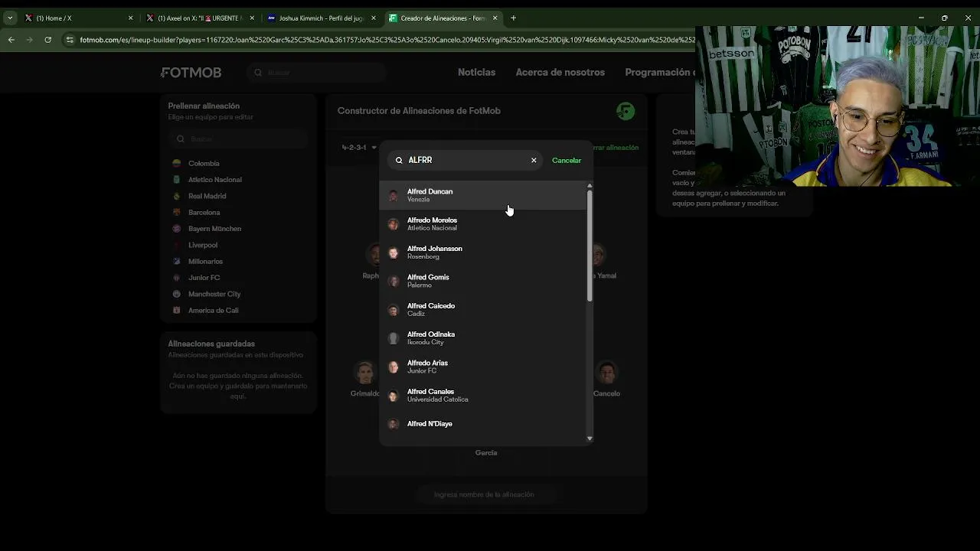
Task: Open a new browser tab
Action: click(513, 18)
